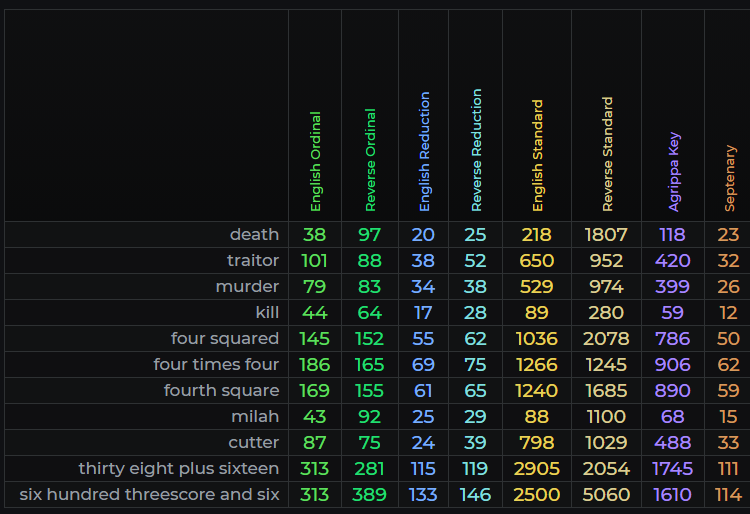This screenshot has height=514, width=750.
Task: Select the phrase 'four times four'
Action: click(x=216, y=364)
